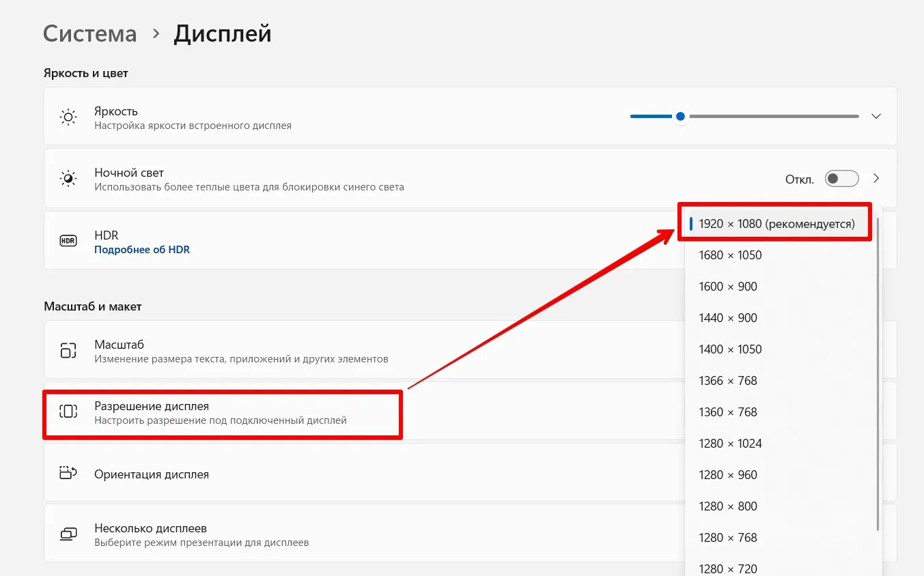Click the display resolution icon

[x=68, y=411]
